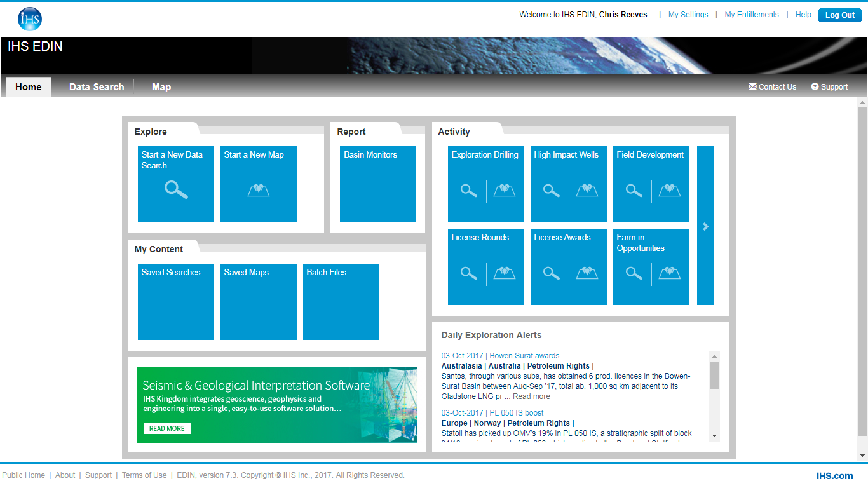Click the Support question mark icon
The image size is (868, 488).
click(x=815, y=87)
